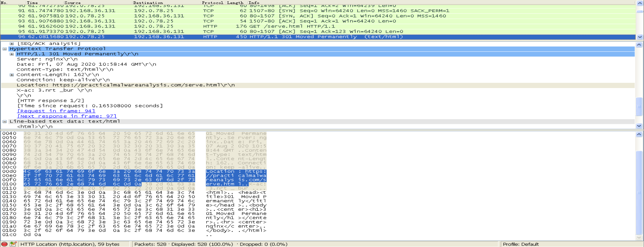The image size is (644, 247).
Task: Open capture file comments notepad icon
Action: point(13,244)
